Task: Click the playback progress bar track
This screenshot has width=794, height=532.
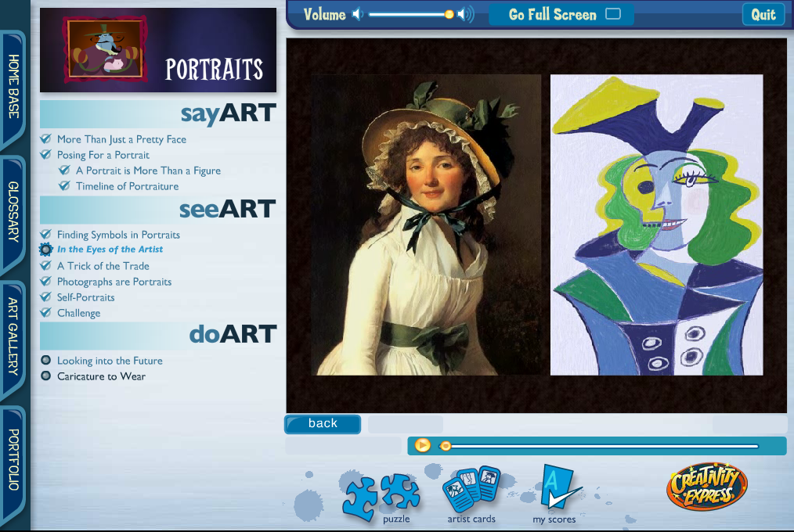Action: 600,446
